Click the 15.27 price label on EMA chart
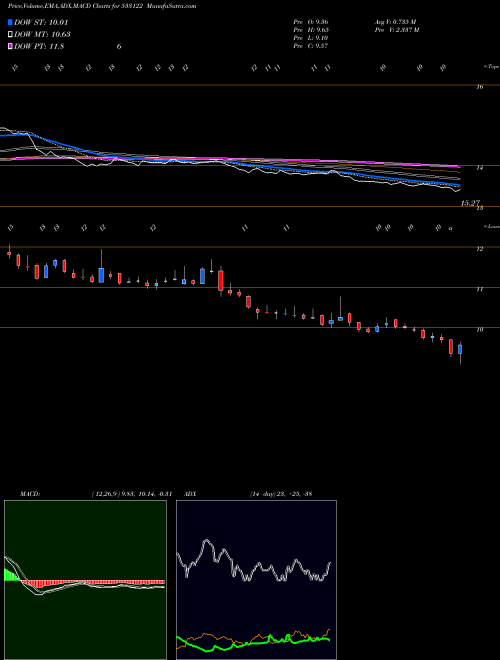500x660 pixels. (470, 203)
